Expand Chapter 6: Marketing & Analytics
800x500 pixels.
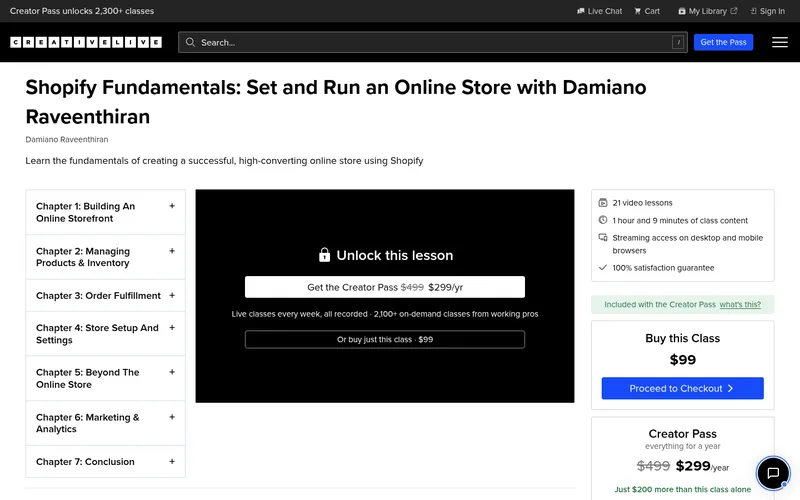coord(106,423)
